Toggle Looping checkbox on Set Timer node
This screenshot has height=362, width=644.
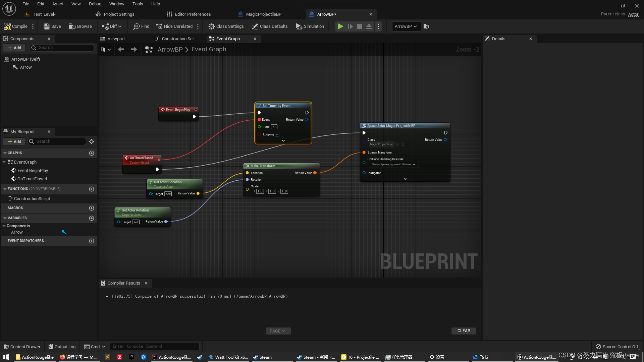point(277,134)
